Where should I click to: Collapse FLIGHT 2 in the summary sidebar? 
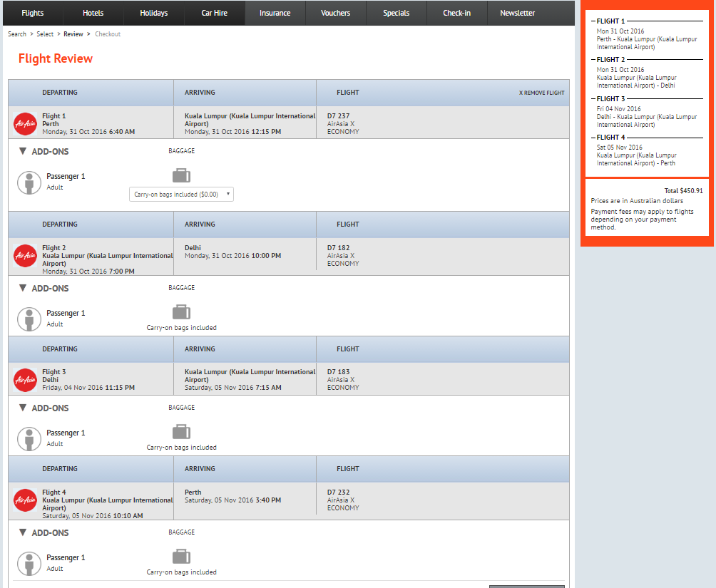[x=593, y=59]
